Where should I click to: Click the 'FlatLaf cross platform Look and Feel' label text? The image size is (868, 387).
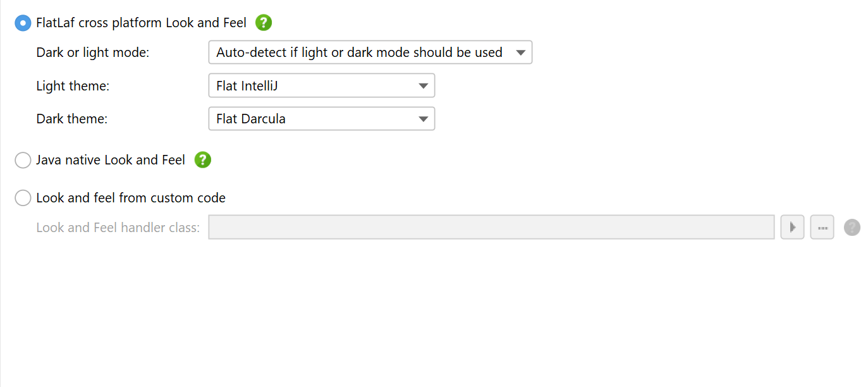tap(141, 23)
